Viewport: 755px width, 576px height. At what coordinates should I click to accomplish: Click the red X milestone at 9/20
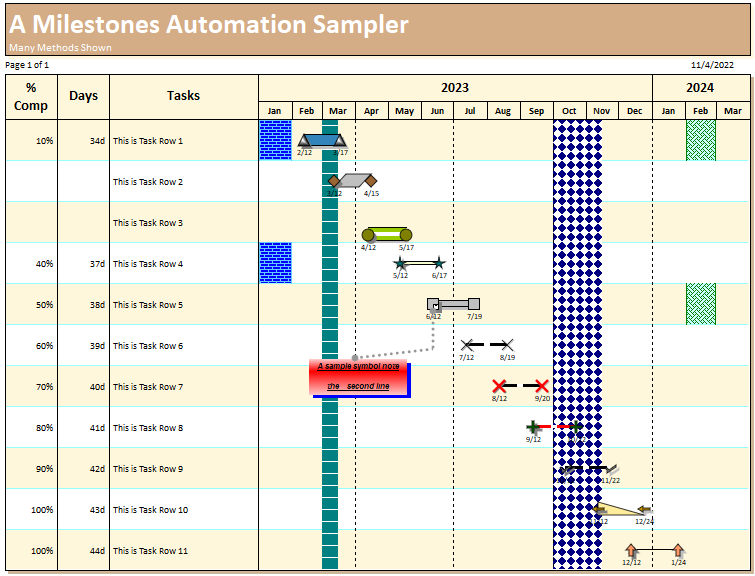(542, 386)
